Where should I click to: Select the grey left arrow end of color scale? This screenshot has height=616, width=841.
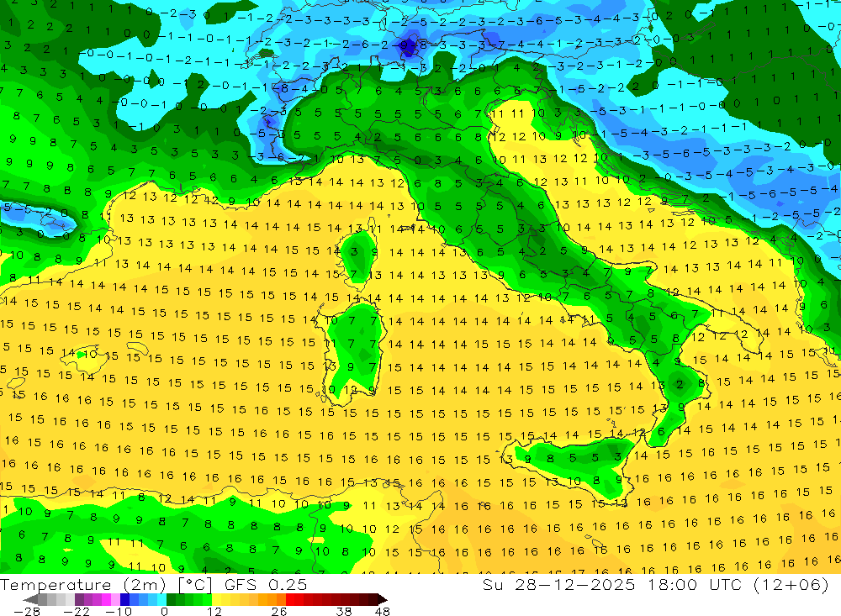pyautogui.click(x=30, y=599)
